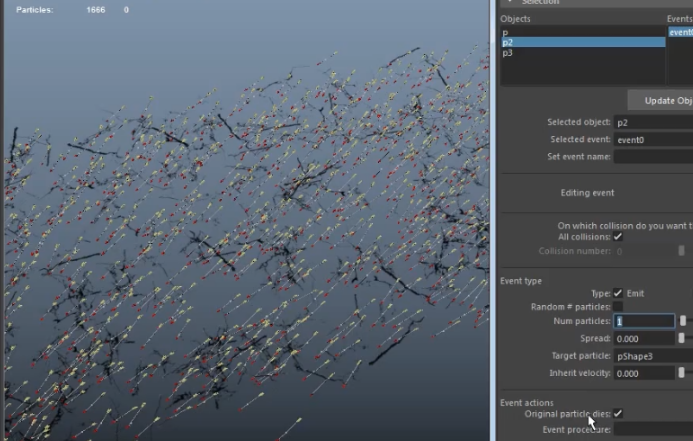693x441 pixels.
Task: Select object p3 in Objects list
Action: (583, 53)
